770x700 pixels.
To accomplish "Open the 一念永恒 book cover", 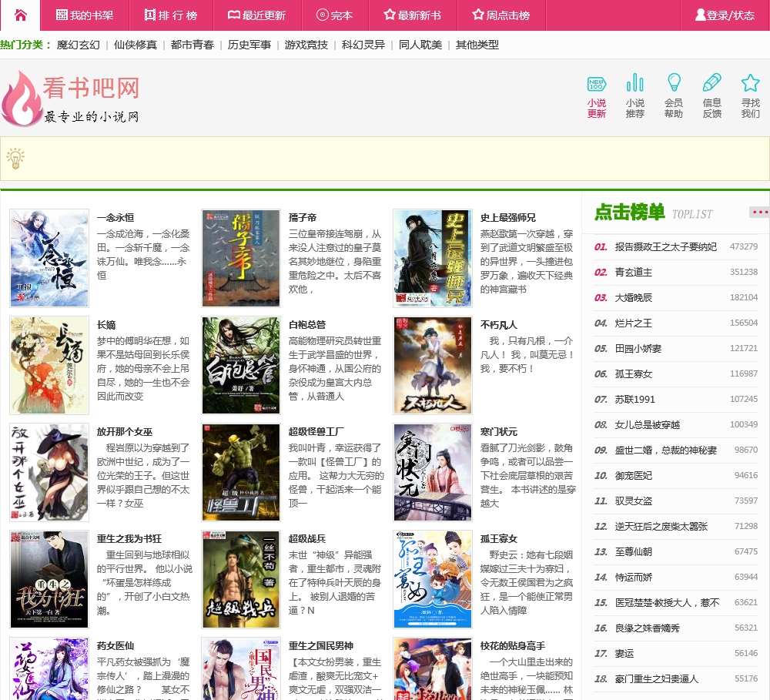I will 49,258.
